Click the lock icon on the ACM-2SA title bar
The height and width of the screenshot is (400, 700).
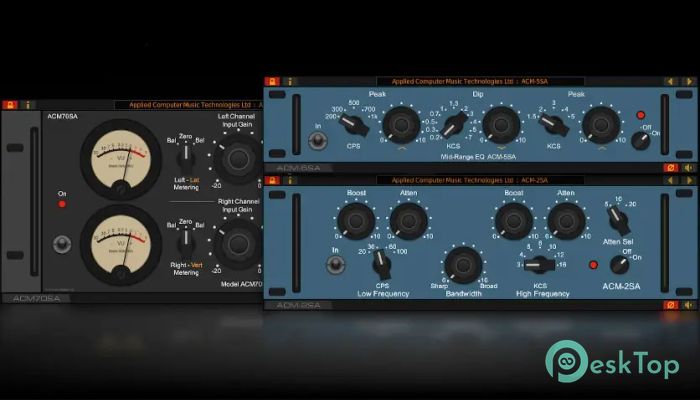pyautogui.click(x=271, y=180)
